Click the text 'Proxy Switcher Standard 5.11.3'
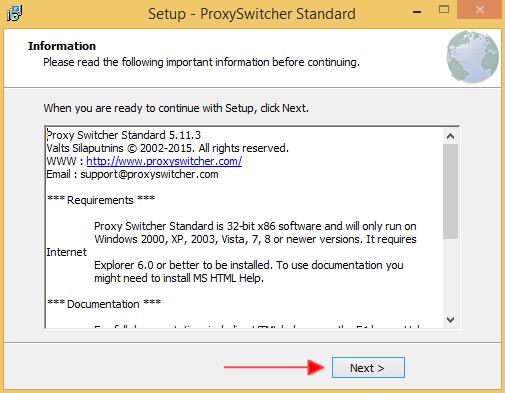 (x=124, y=135)
